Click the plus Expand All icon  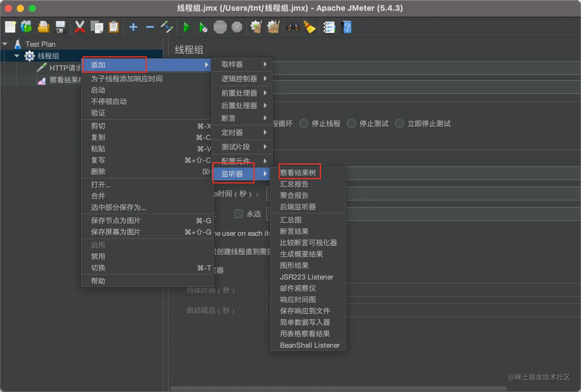tap(133, 27)
